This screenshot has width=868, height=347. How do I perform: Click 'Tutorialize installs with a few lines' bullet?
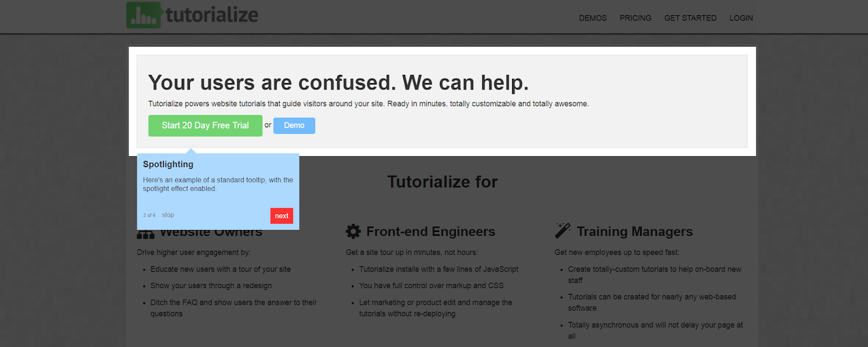click(x=439, y=269)
